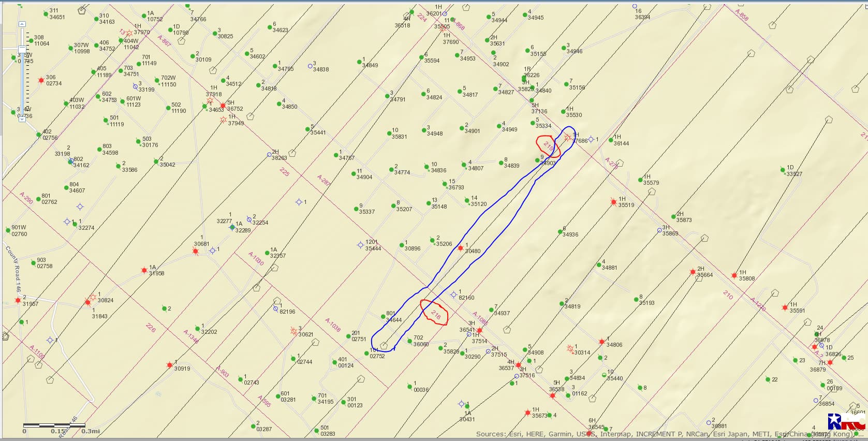Click section number 210 label
868x441 pixels.
pyautogui.click(x=728, y=295)
